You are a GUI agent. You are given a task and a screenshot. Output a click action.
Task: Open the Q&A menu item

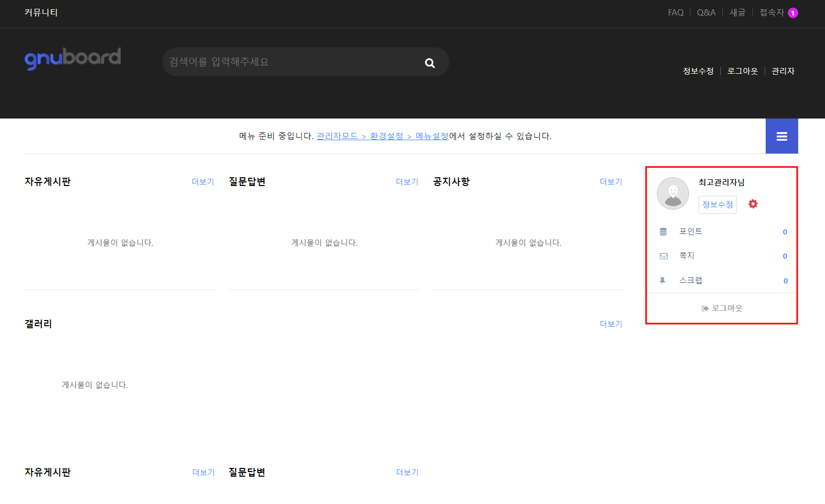point(706,12)
